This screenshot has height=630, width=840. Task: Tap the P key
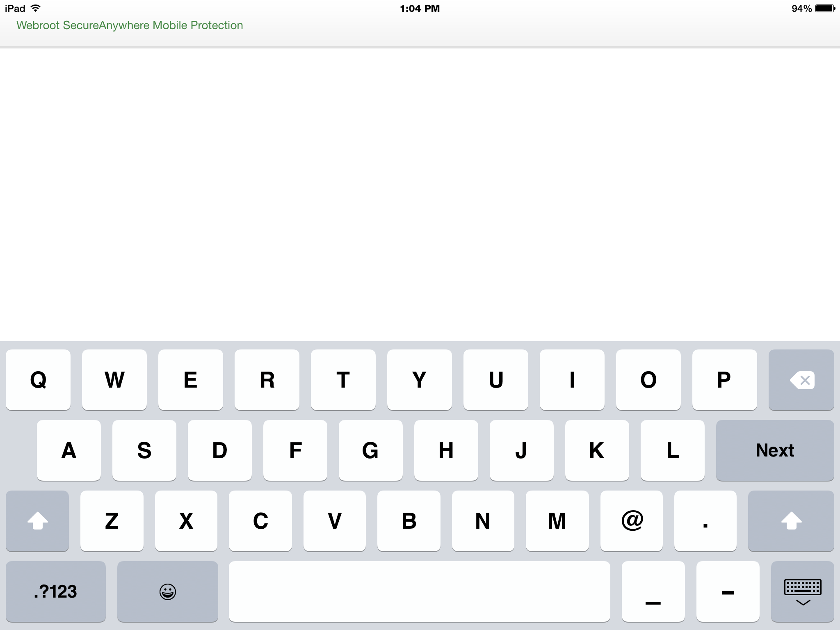click(x=725, y=380)
